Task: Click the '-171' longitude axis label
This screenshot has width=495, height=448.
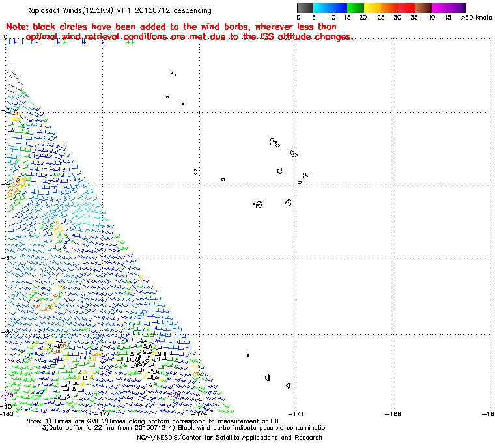Action: 296,413
